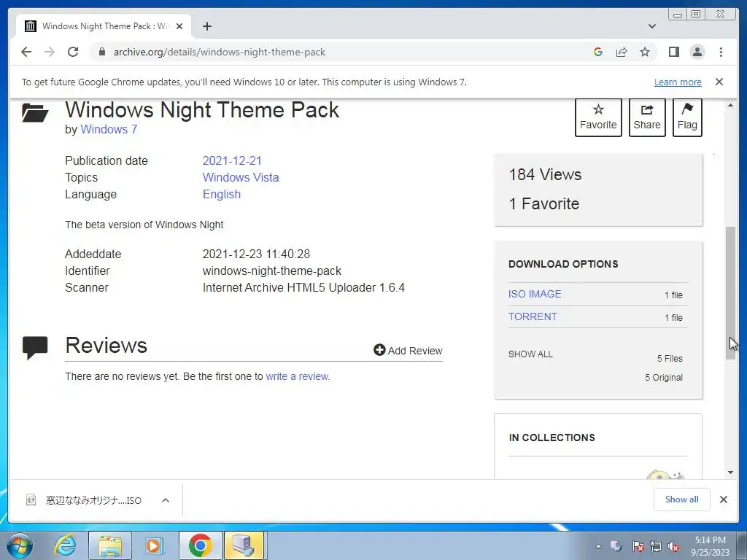Viewport: 747px width, 560px height.
Task: Open Windows Media Player from taskbar
Action: click(154, 545)
